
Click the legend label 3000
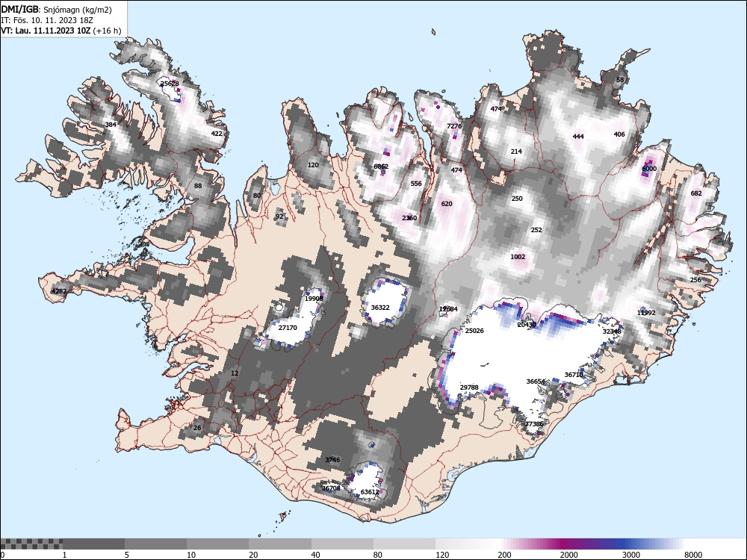631,554
